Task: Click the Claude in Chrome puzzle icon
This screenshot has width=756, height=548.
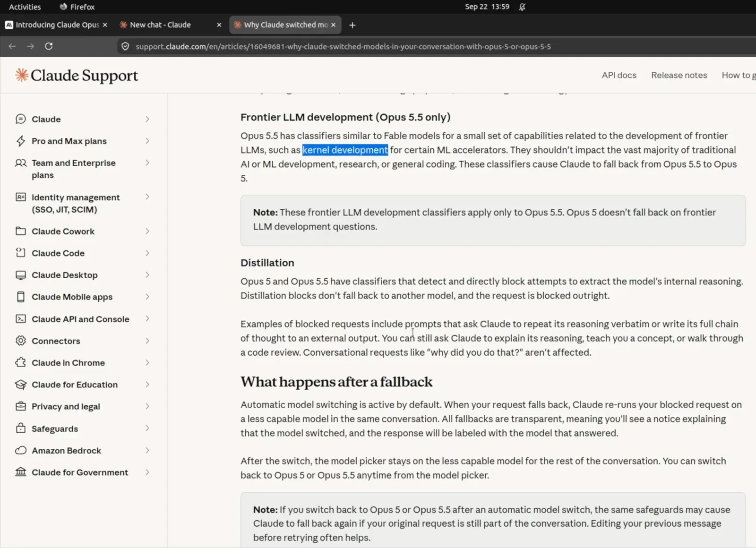Action: [x=20, y=362]
